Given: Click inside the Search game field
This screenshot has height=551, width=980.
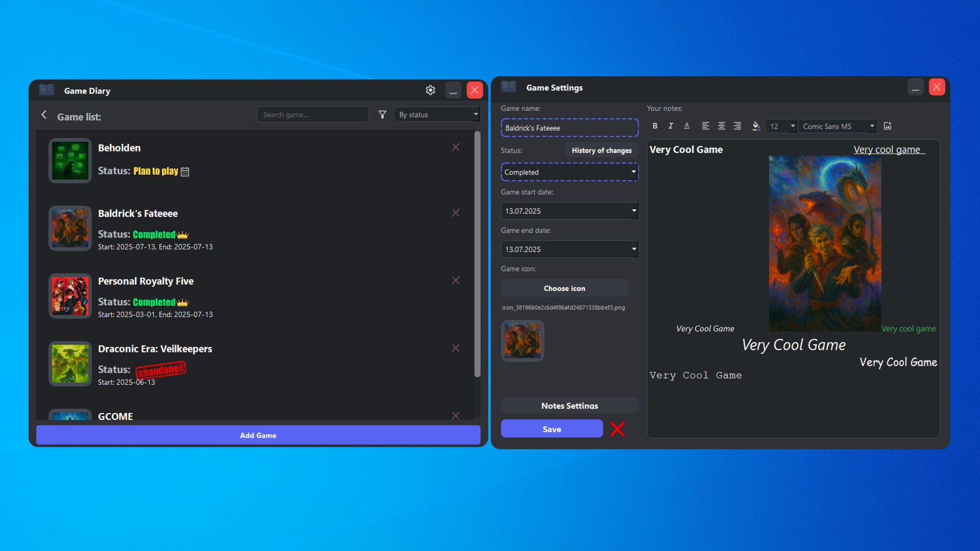Looking at the screenshot, I should (x=312, y=114).
